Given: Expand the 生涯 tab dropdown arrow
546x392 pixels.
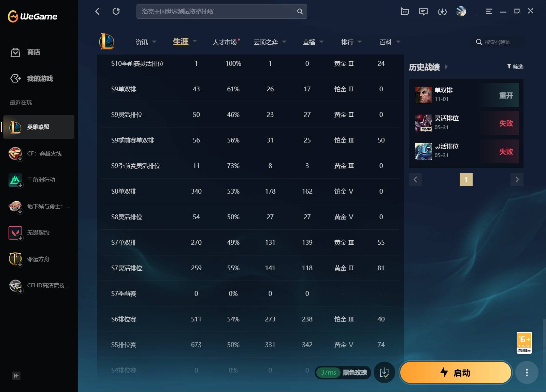Looking at the screenshot, I should tap(195, 41).
